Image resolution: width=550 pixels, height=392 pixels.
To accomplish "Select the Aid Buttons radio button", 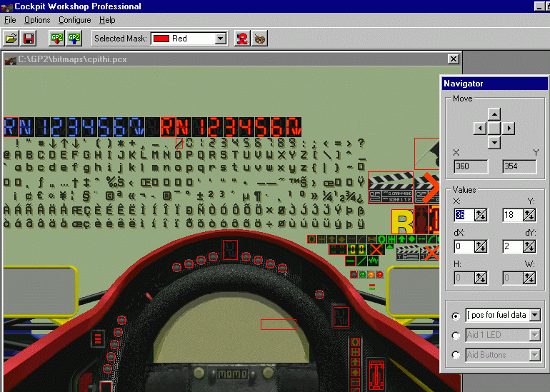I will (x=456, y=355).
